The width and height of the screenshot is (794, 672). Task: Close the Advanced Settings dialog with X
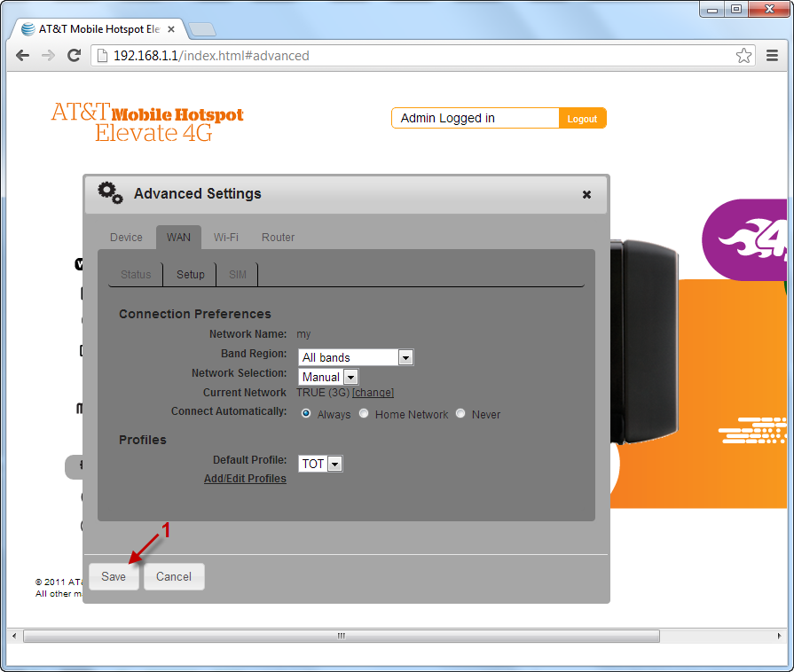[586, 194]
